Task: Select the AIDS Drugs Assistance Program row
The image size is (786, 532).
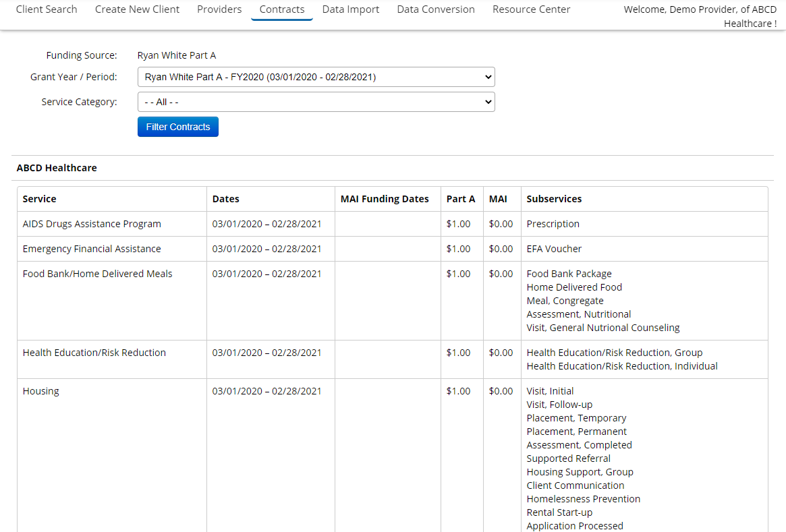Action: (393, 224)
